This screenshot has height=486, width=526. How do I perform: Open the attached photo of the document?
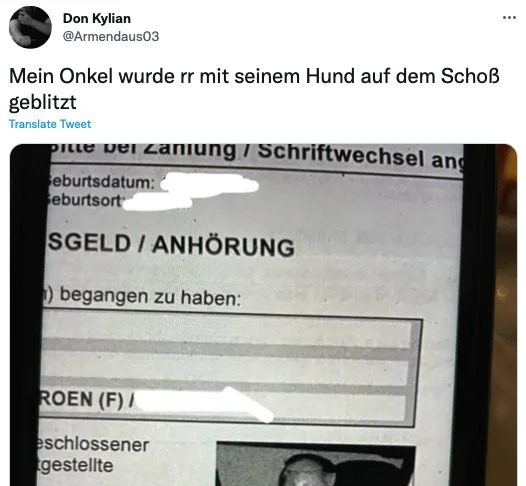pyautogui.click(x=263, y=315)
